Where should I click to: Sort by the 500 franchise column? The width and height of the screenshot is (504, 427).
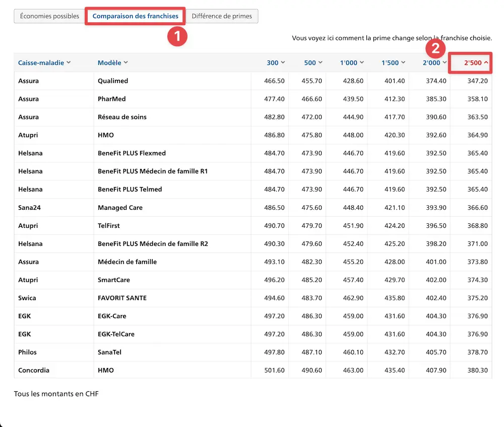tap(313, 63)
